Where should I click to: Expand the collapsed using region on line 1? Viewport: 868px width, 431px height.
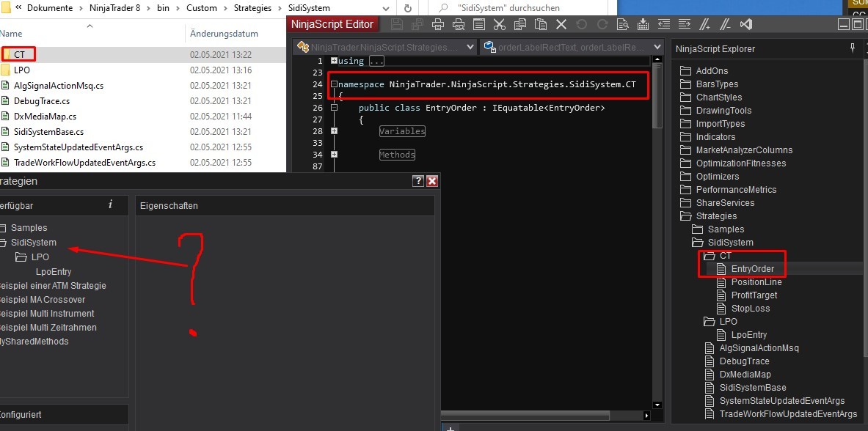(x=334, y=61)
